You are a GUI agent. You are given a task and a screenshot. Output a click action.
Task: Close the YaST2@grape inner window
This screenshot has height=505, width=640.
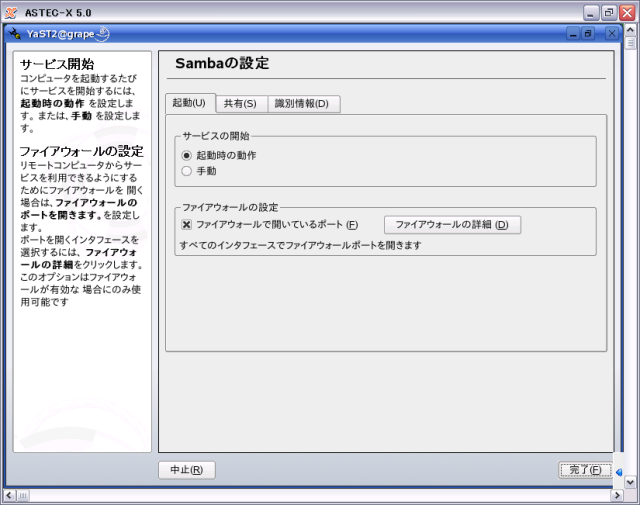point(611,34)
